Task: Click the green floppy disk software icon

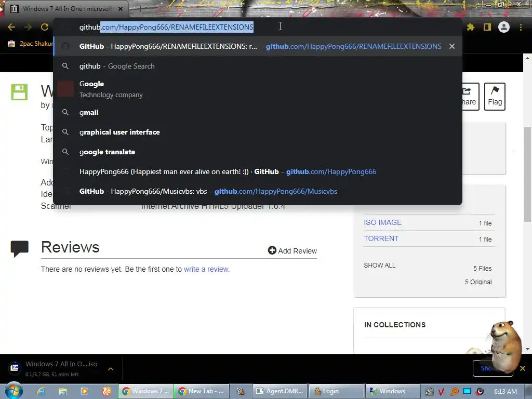Action: point(19,92)
